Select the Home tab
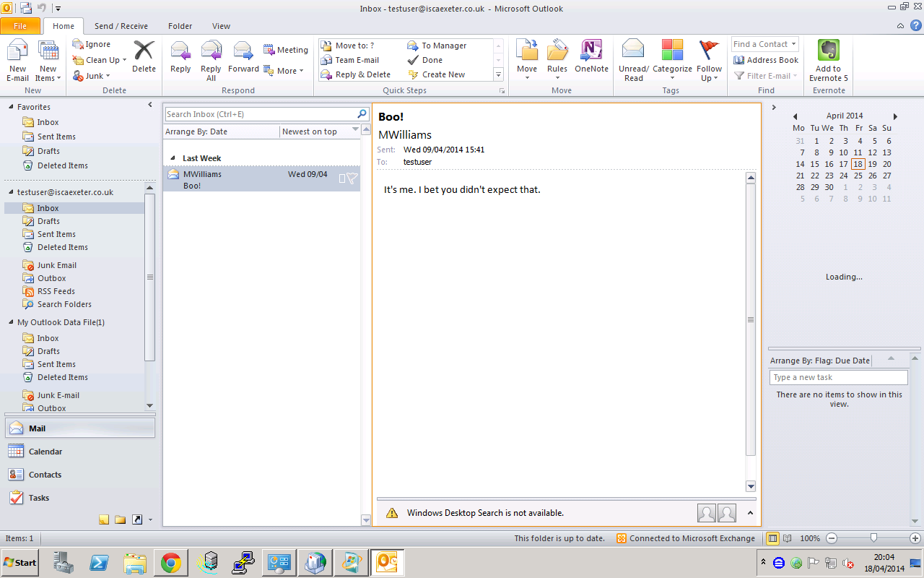Screen dimensions: 924x578 [64, 26]
